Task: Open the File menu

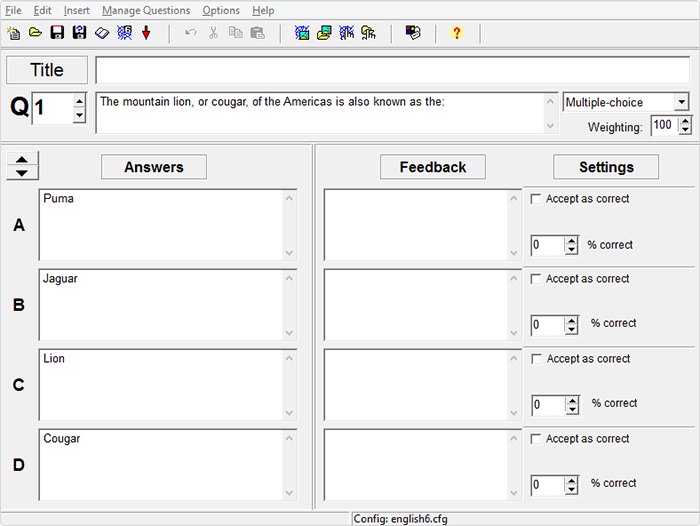Action: tap(13, 10)
